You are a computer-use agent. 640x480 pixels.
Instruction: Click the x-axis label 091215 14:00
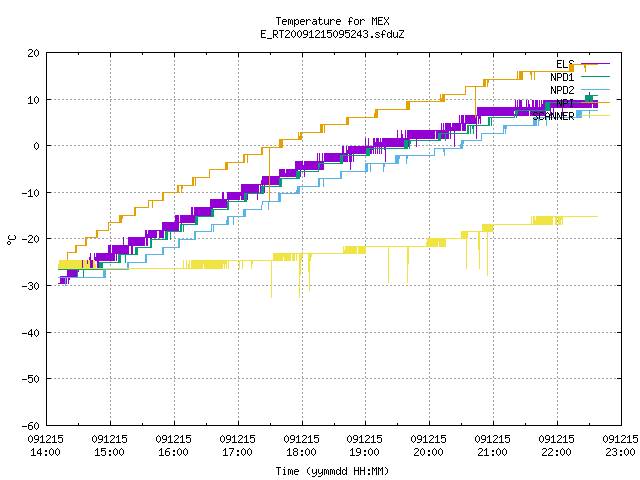coord(46,446)
